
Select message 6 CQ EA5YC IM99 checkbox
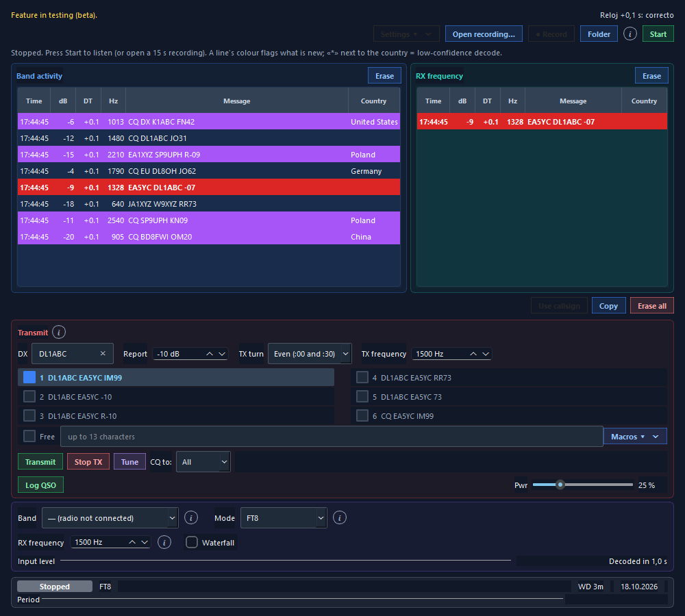362,415
